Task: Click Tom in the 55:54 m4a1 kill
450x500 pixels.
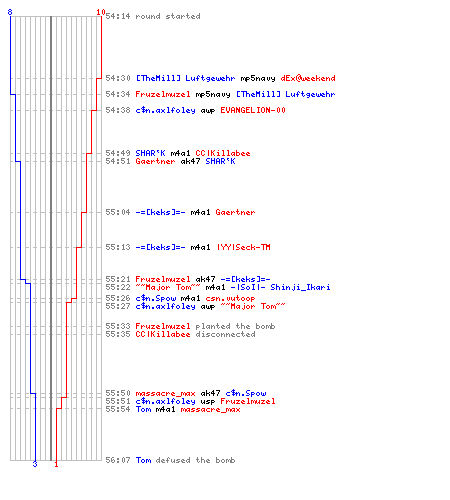Action: point(143,409)
